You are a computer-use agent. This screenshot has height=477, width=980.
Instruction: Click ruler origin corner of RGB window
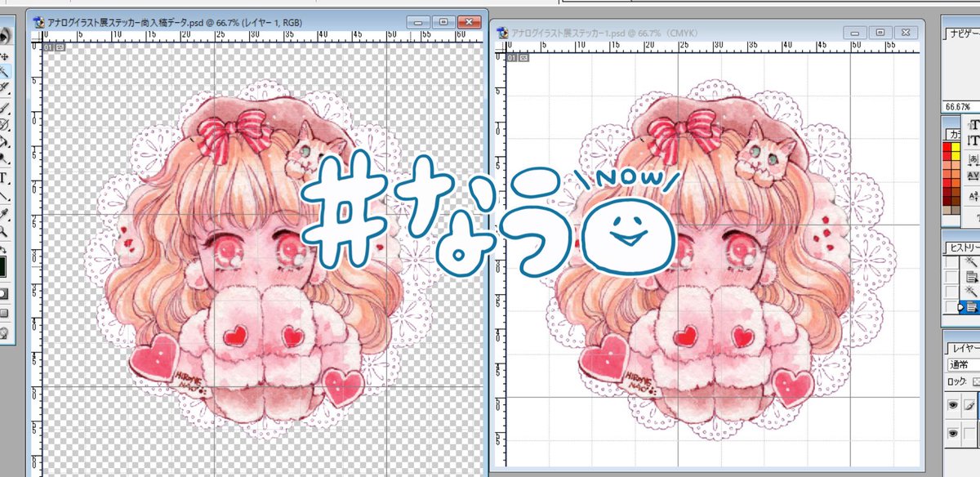pyautogui.click(x=37, y=35)
